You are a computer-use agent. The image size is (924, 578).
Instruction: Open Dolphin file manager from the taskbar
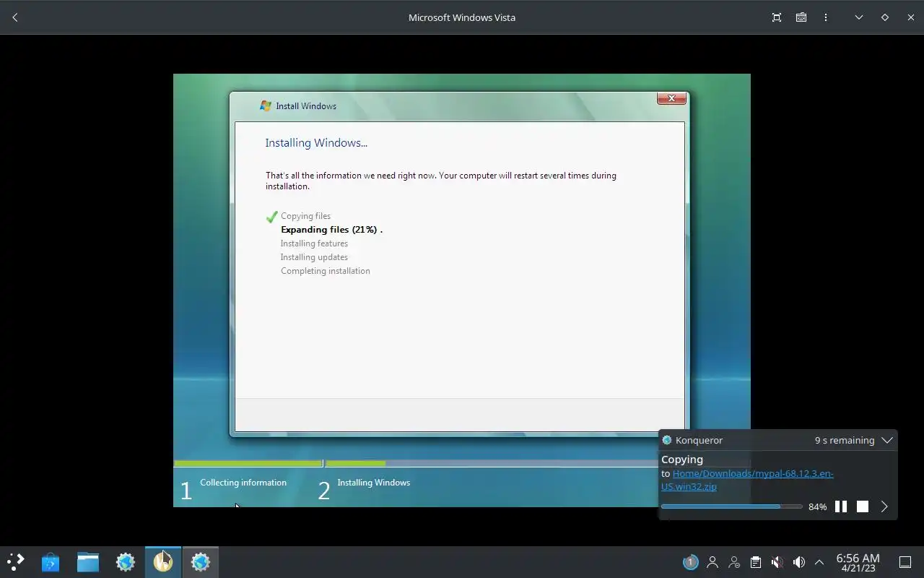88,562
